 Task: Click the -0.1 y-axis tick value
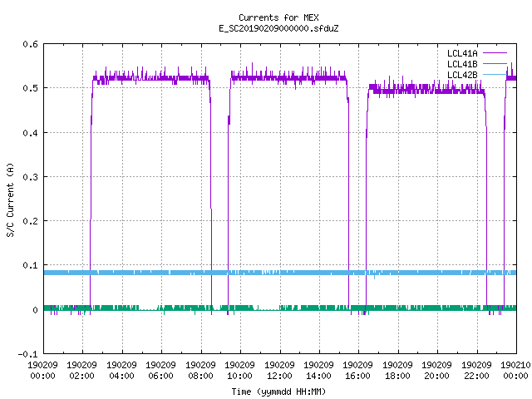27,354
